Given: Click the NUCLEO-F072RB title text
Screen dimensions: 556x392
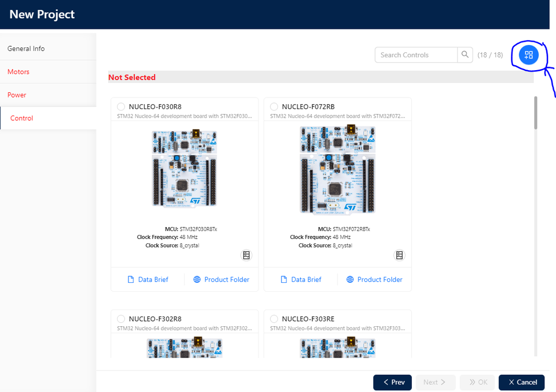Looking at the screenshot, I should point(308,107).
